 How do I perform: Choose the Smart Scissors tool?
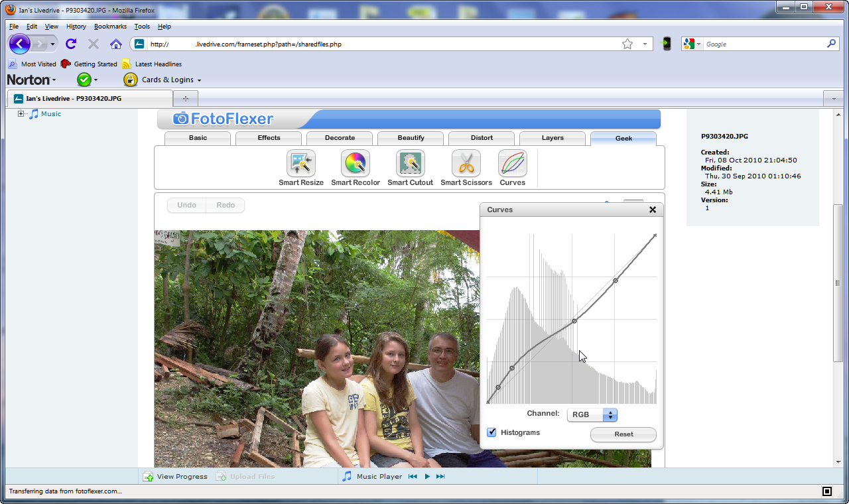coord(466,163)
